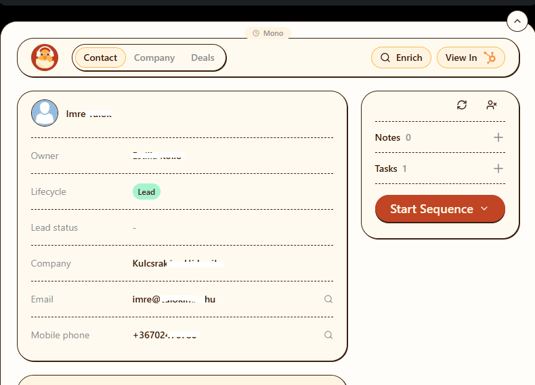
Task: Click the search icon in the Mobile phone row
Action: [328, 335]
